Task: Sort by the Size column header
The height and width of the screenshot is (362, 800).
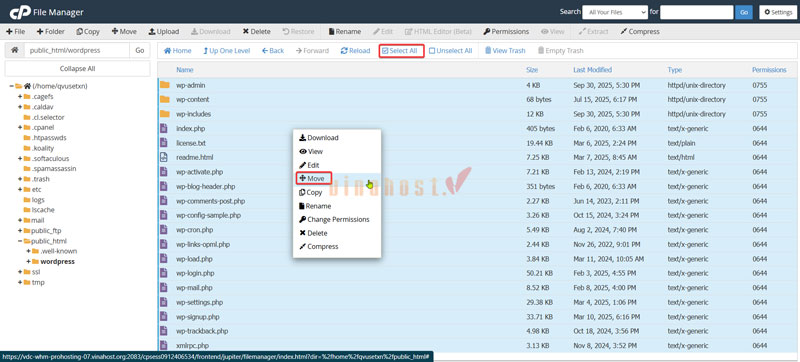Action: pyautogui.click(x=532, y=70)
